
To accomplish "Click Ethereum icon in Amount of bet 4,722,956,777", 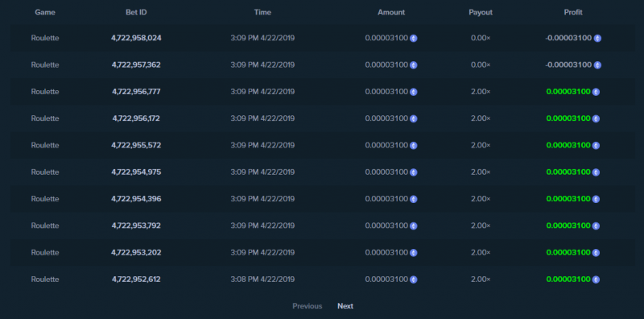I will coord(414,92).
